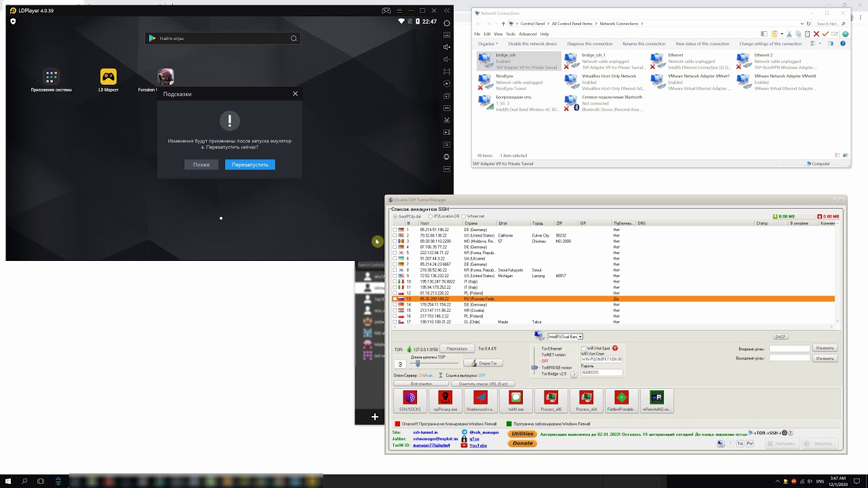The image size is (868, 488).
Task: Open the mRemoteNG tile
Action: coord(656,401)
